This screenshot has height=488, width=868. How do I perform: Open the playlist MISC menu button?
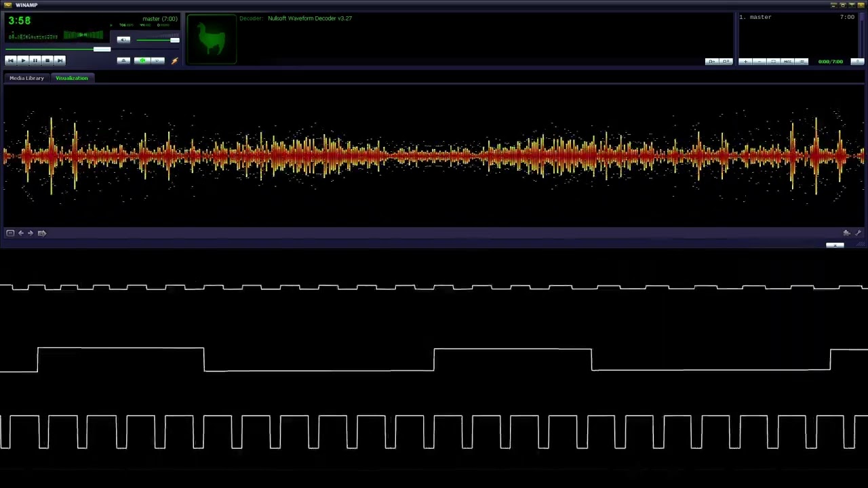788,62
